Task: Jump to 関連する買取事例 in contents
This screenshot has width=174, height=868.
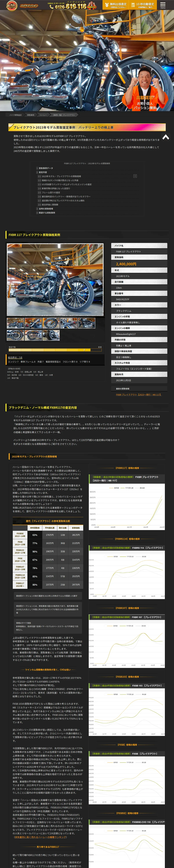Action: click(x=47, y=213)
